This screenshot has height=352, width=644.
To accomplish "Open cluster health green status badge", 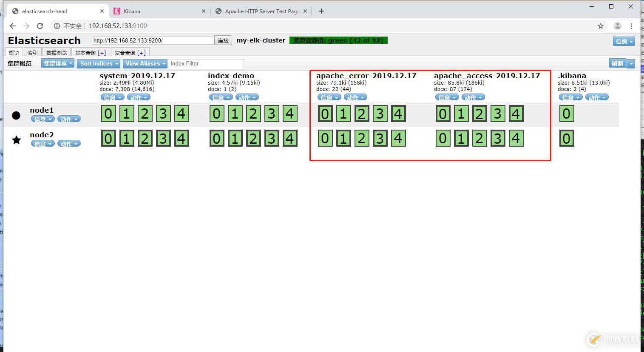I will tap(338, 40).
